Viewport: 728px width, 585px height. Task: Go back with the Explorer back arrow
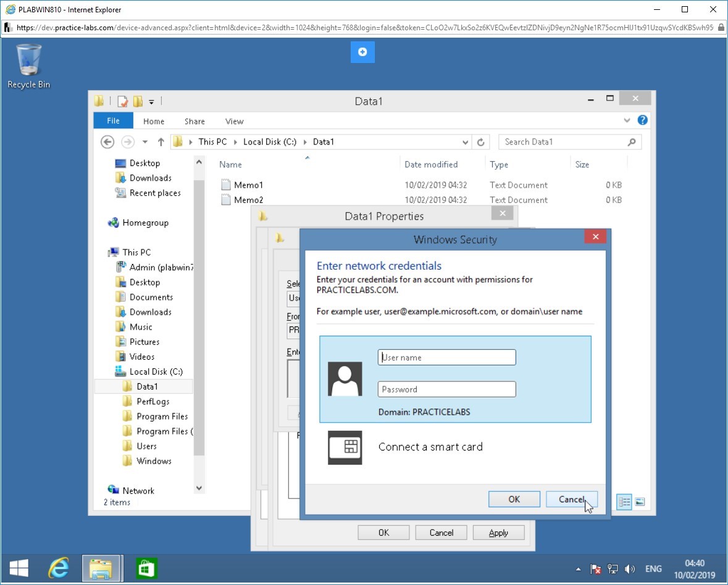tap(107, 142)
